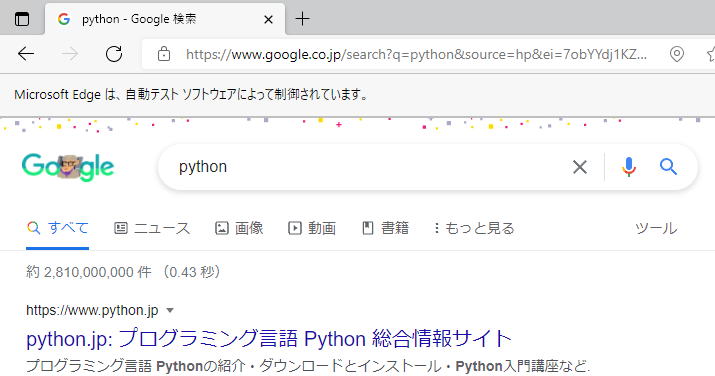Clear the search query with X
The width and height of the screenshot is (715, 376).
(580, 167)
